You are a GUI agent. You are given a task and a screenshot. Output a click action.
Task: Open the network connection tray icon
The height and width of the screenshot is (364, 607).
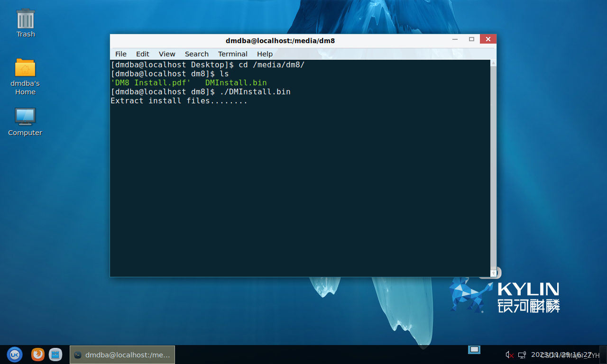[x=522, y=355]
